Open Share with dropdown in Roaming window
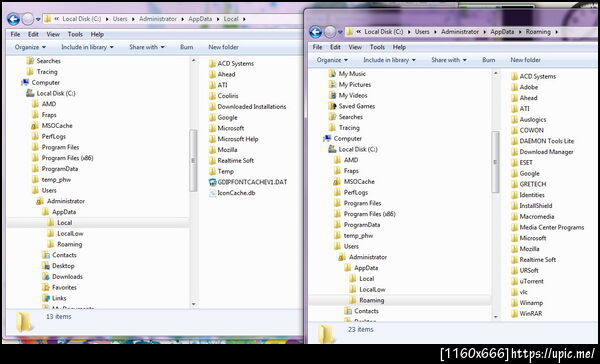This screenshot has height=364, width=600. point(449,60)
